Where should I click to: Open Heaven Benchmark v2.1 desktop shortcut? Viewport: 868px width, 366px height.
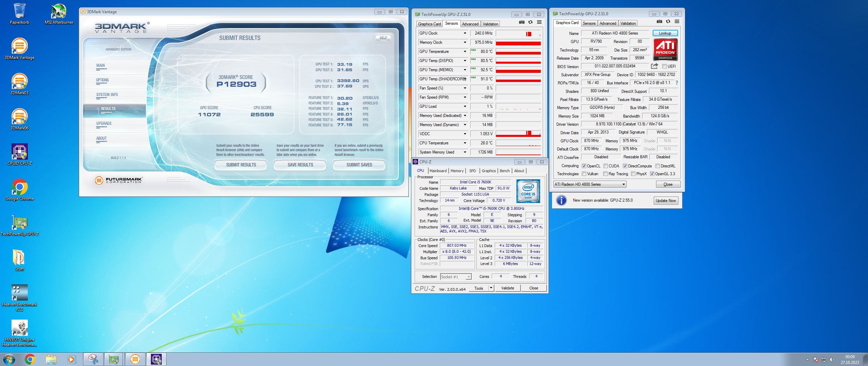coord(19,298)
